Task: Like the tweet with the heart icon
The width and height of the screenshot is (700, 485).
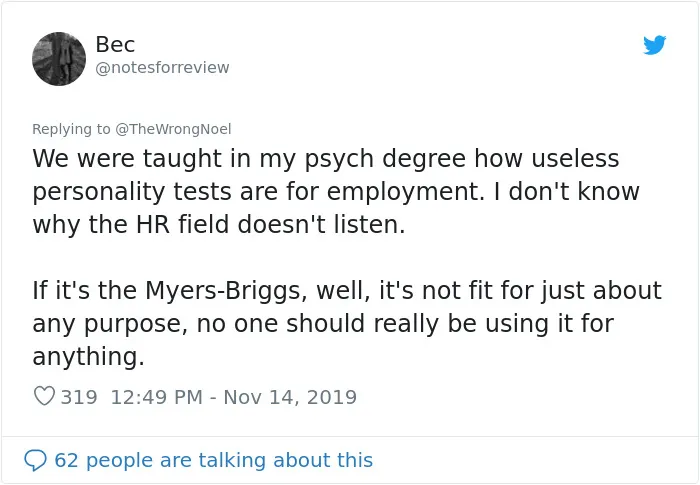Action: (44, 396)
